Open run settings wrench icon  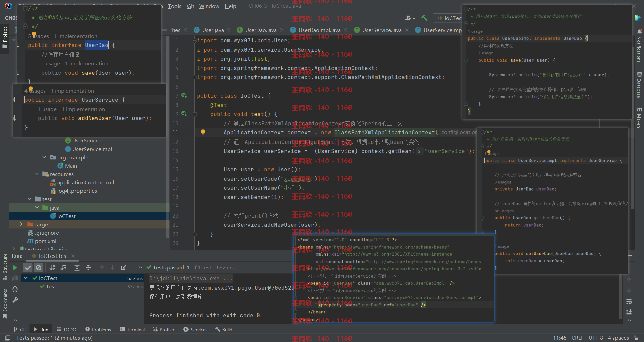point(15,300)
